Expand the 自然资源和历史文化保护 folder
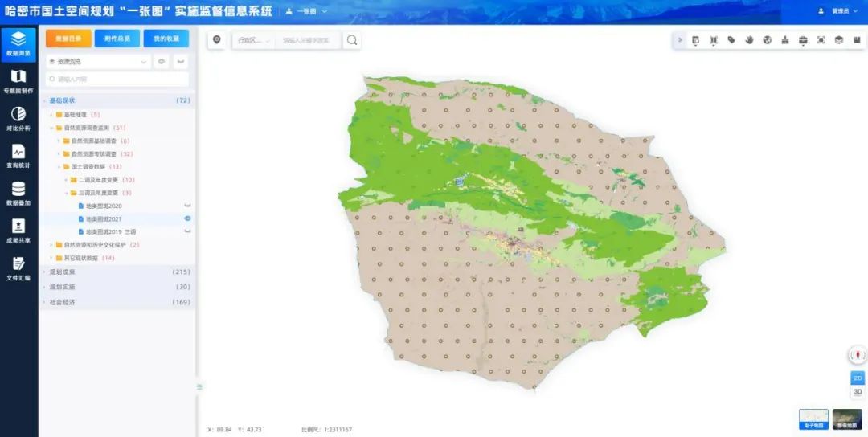This screenshot has height=437, width=868. [x=51, y=244]
